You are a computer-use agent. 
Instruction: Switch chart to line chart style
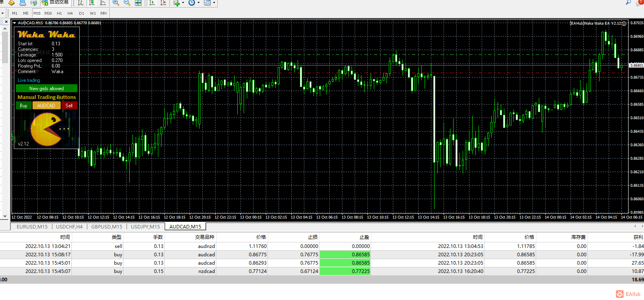pyautogui.click(x=103, y=3)
